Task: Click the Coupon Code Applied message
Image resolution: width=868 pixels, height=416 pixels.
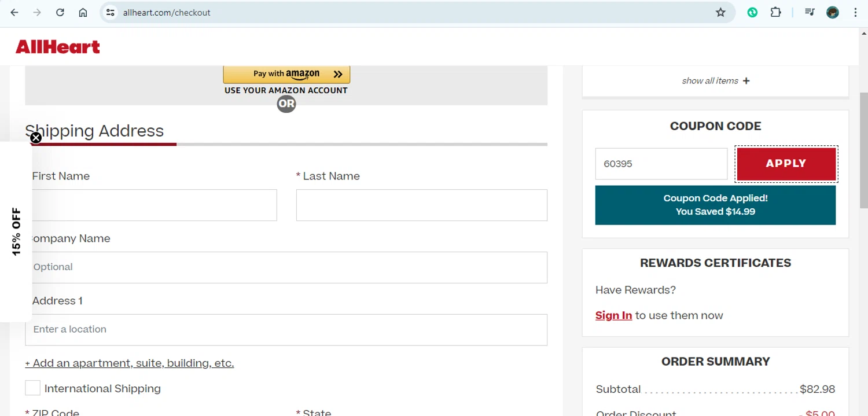Action: pyautogui.click(x=715, y=205)
